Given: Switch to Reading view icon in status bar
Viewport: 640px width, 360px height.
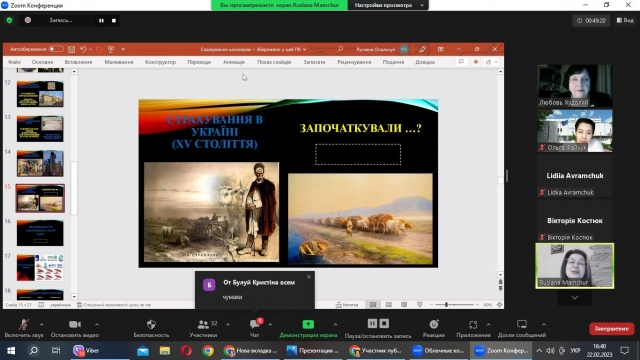Looking at the screenshot, I should click(x=404, y=305).
